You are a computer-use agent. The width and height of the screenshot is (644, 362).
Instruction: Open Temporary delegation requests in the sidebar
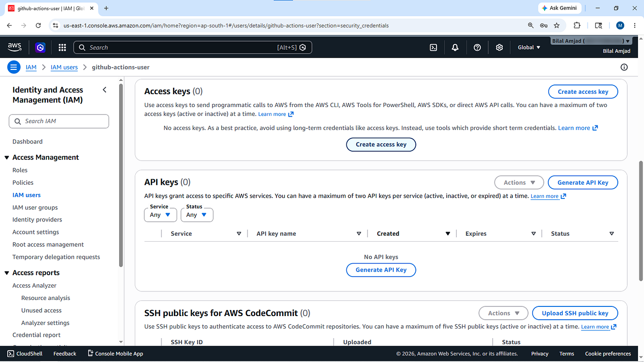[x=56, y=257]
